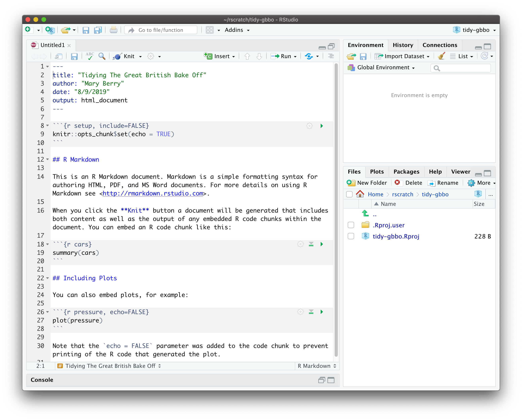Click the Save all documents icon
The image size is (522, 420).
pos(98,30)
